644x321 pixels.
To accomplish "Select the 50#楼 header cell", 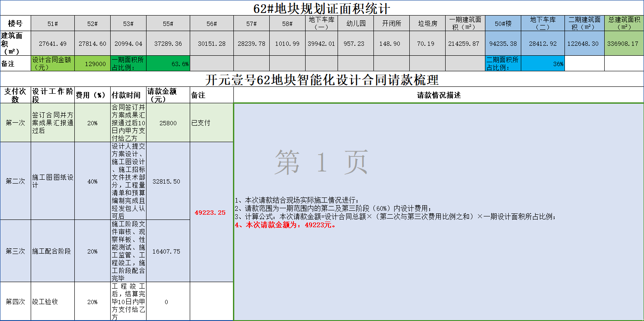I will pyautogui.click(x=503, y=24).
